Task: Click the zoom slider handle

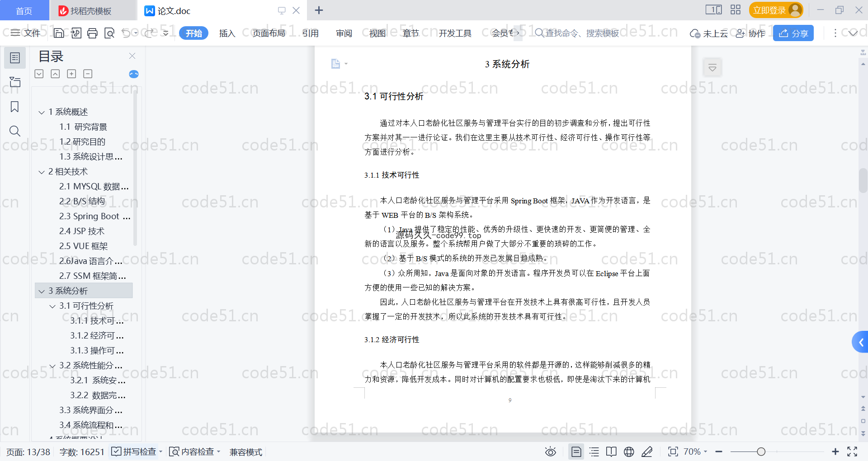Action: [761, 452]
